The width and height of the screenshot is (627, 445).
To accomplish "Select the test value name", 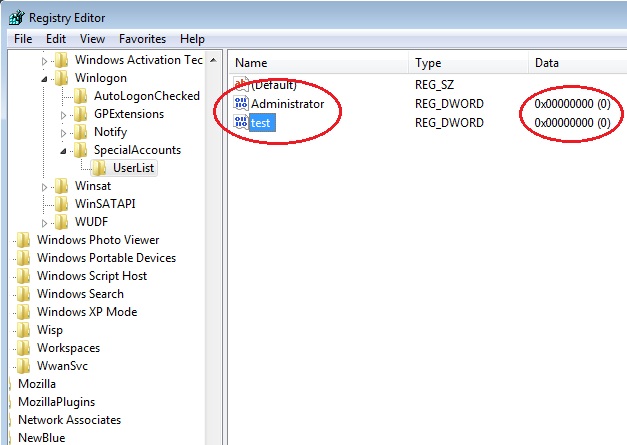I will (x=261, y=123).
